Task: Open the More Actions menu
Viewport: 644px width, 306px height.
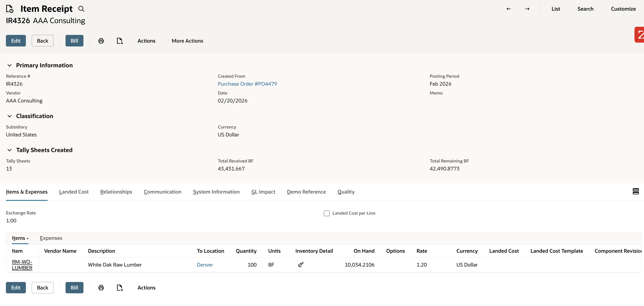Action: (187, 41)
